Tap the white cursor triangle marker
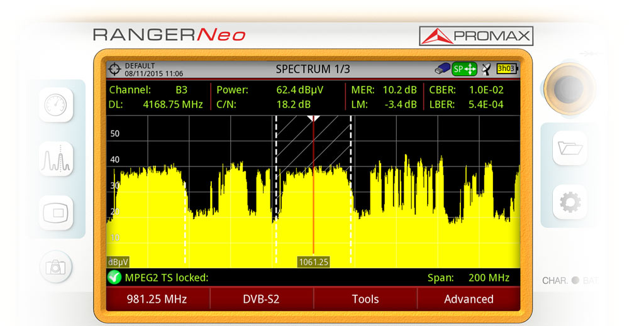The height and width of the screenshot is (326, 644). pyautogui.click(x=313, y=119)
